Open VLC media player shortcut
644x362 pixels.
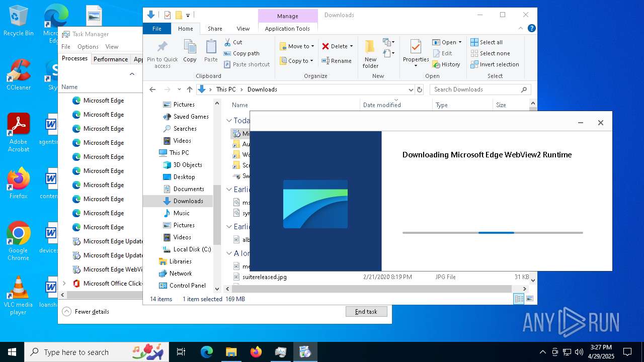pyautogui.click(x=18, y=296)
